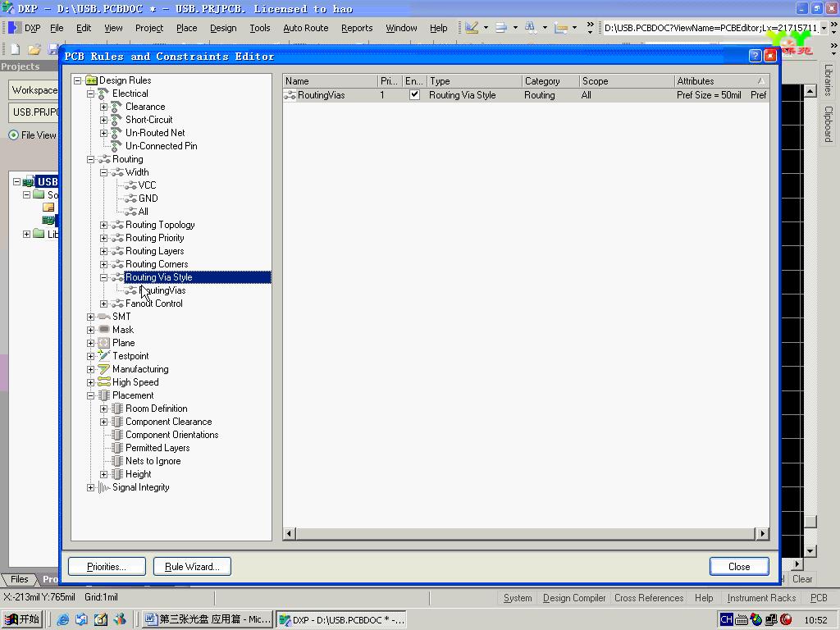The image size is (840, 630).
Task: Click the Libraries side panel tab
Action: tap(829, 80)
